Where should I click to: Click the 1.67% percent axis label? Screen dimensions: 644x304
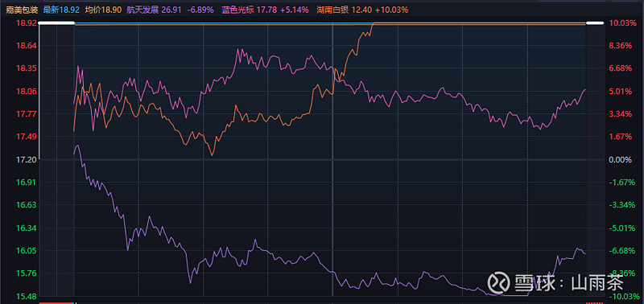(x=620, y=137)
